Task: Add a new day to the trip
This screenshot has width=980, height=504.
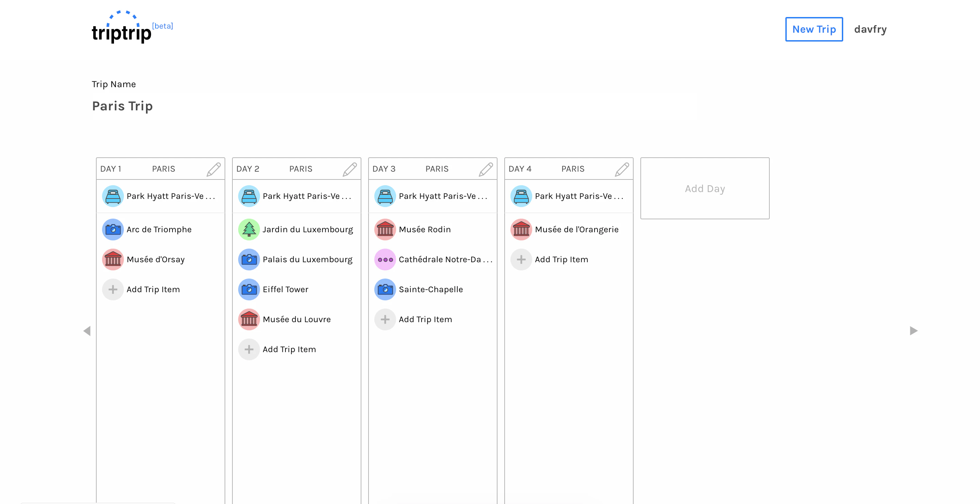Action: point(705,188)
